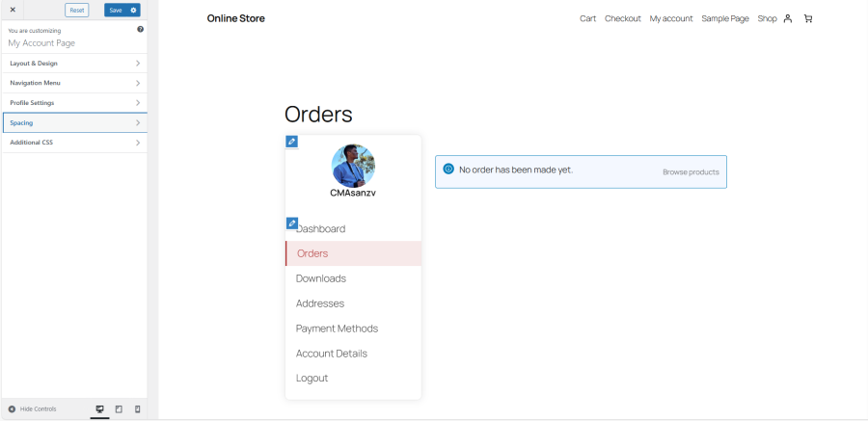868x421 pixels.
Task: Click the user account icon in header
Action: click(x=788, y=18)
